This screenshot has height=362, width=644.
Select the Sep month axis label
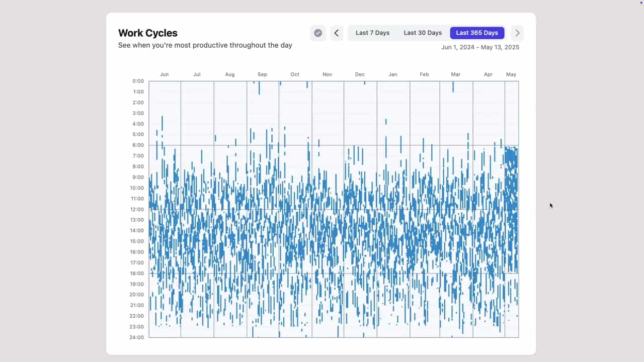[x=262, y=74]
